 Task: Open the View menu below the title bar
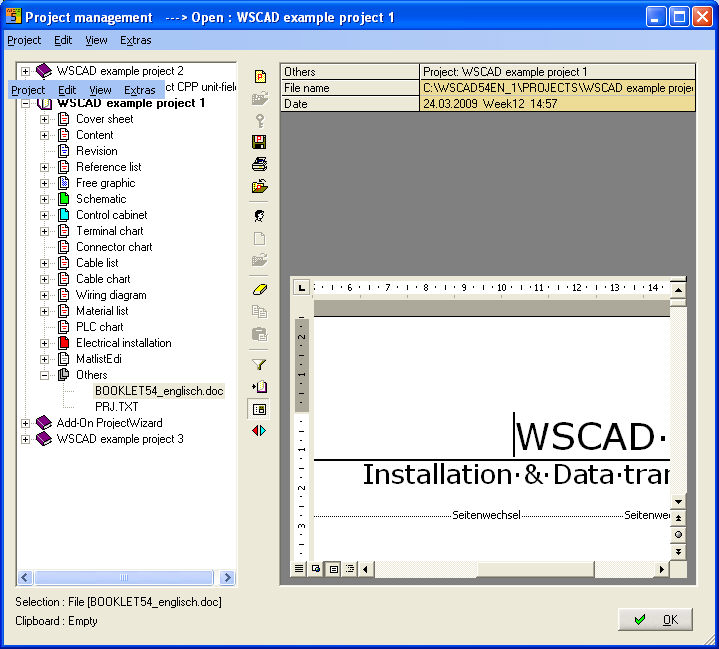coord(96,40)
